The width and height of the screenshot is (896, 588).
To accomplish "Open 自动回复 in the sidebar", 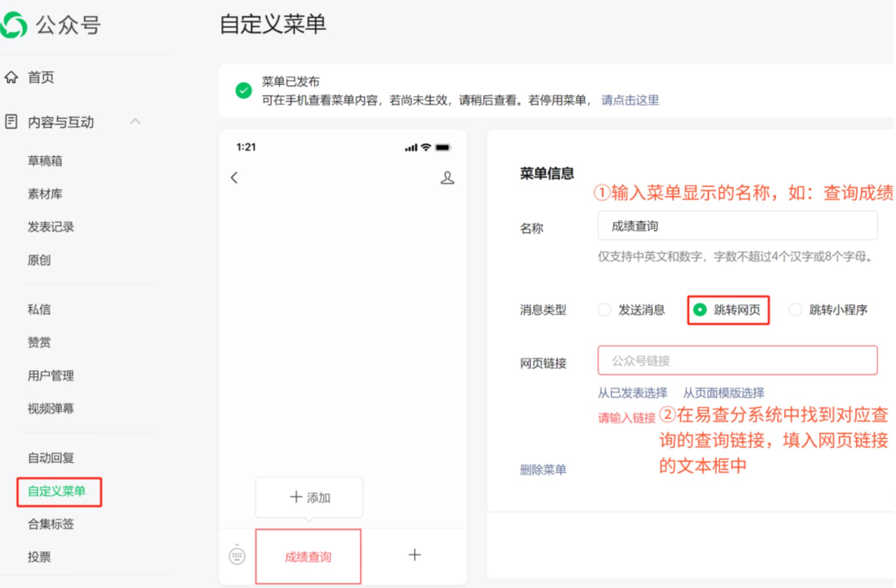I will 51,458.
